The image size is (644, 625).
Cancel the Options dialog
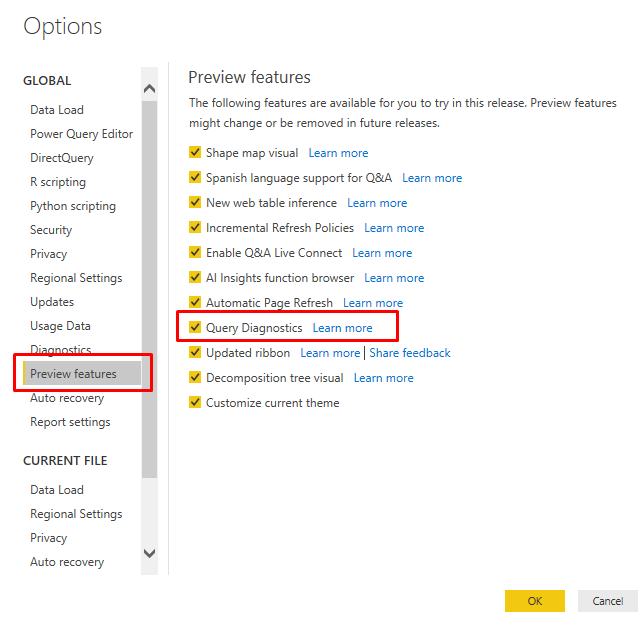pos(608,601)
